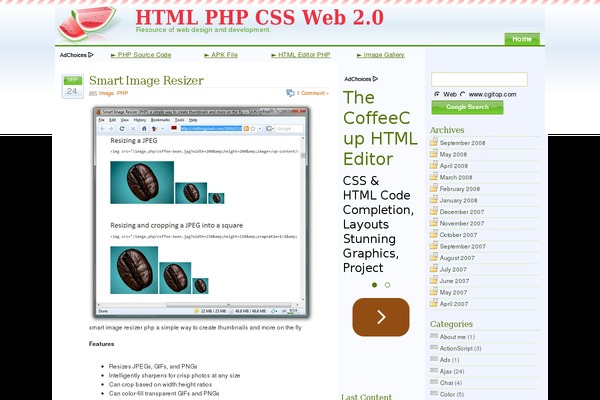Open the AdChoices icon above CoffeeCup ad
600x400 pixels.
coord(375,79)
